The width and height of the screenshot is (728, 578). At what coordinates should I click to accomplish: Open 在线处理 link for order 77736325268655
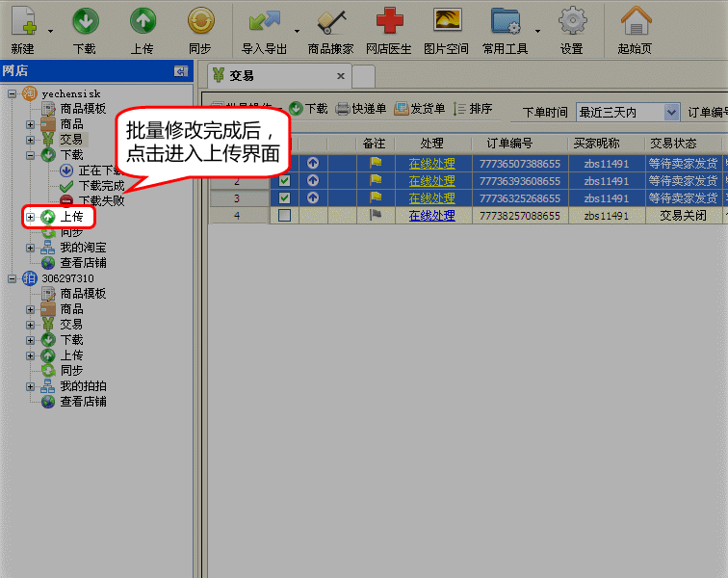click(x=431, y=198)
